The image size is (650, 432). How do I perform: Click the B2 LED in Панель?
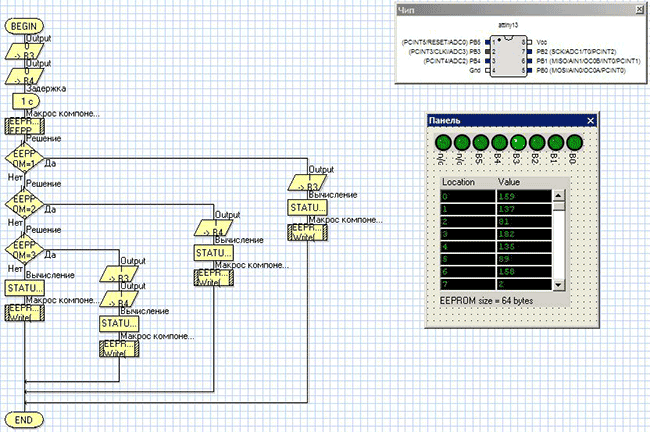pyautogui.click(x=537, y=143)
